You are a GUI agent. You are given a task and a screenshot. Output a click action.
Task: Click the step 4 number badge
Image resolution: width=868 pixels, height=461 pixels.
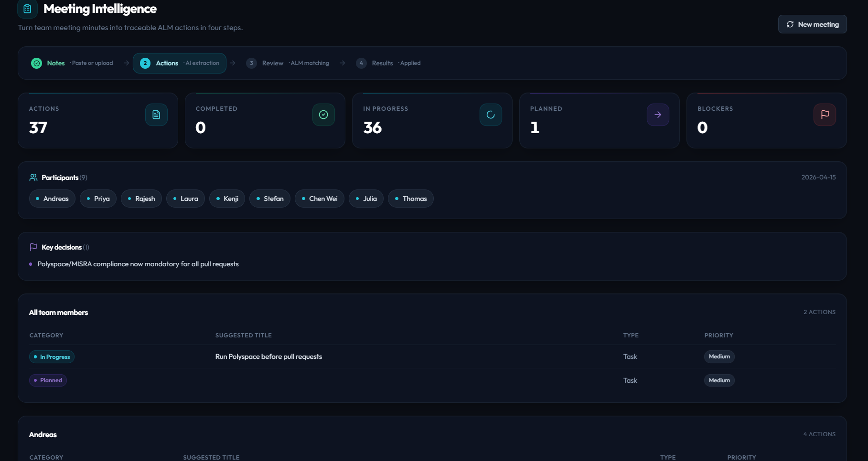tap(361, 63)
